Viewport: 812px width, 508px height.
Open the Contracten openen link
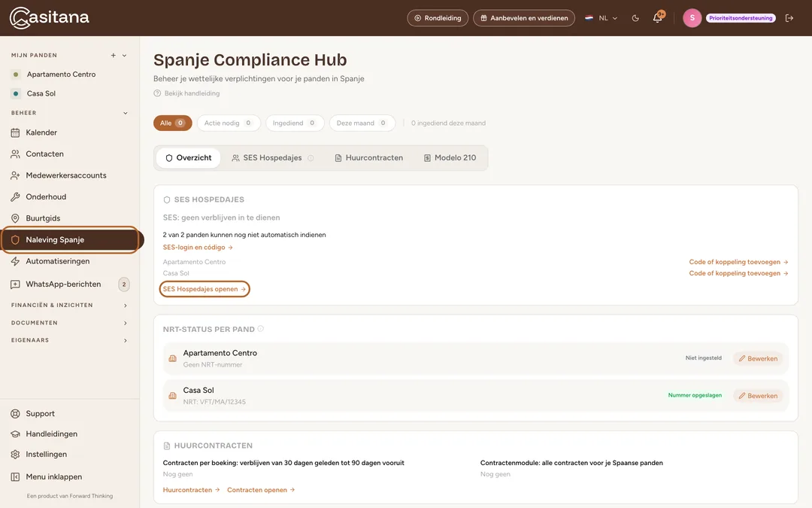click(x=261, y=490)
